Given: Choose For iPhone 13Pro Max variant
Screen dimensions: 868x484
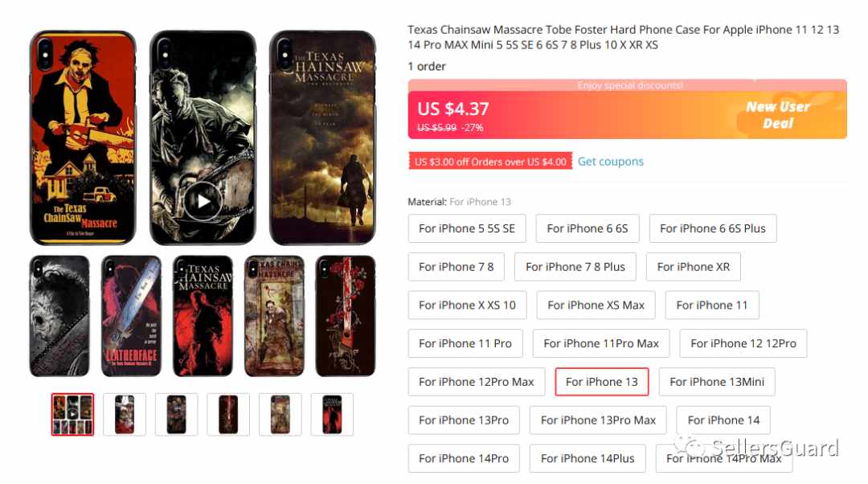Looking at the screenshot, I should coord(598,420).
